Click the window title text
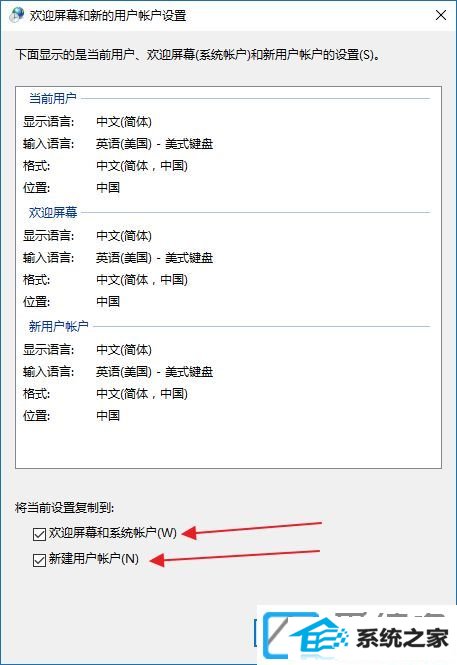This screenshot has height=665, width=457. pos(108,16)
